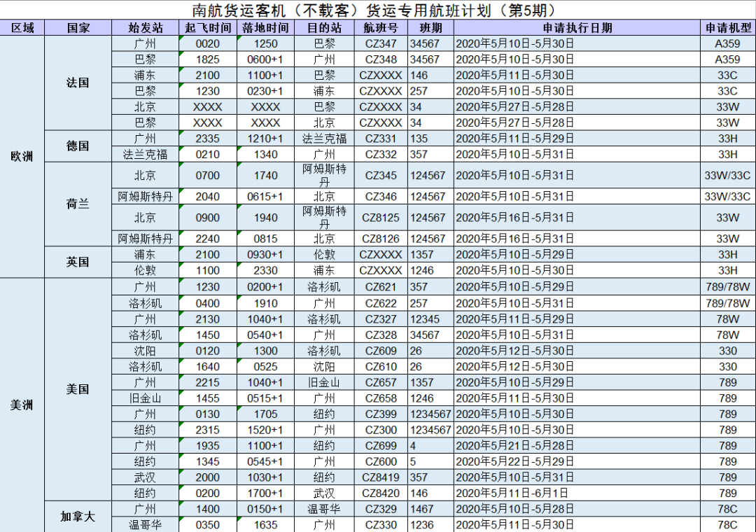Click flight number CZ330
The image size is (756, 532).
[381, 525]
